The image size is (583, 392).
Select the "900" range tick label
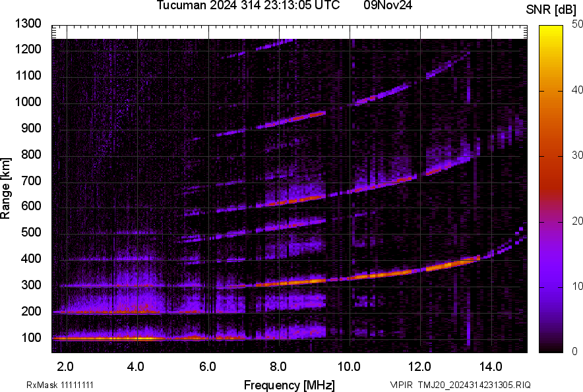31,128
